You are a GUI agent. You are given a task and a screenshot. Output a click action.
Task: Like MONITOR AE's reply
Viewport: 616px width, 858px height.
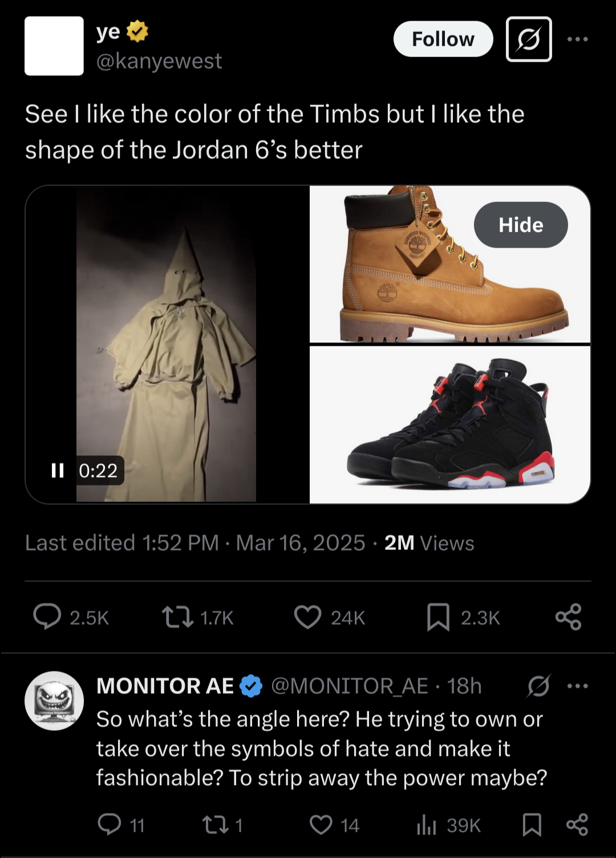click(x=321, y=824)
